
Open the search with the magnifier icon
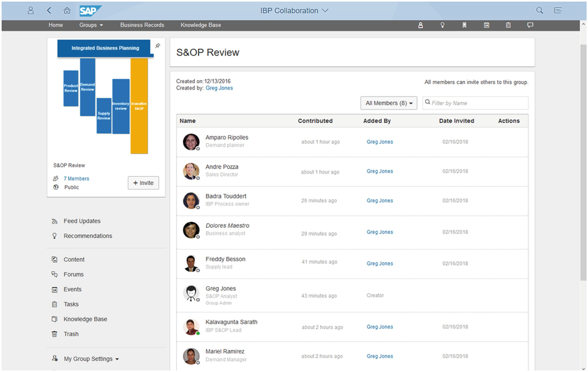pos(540,10)
